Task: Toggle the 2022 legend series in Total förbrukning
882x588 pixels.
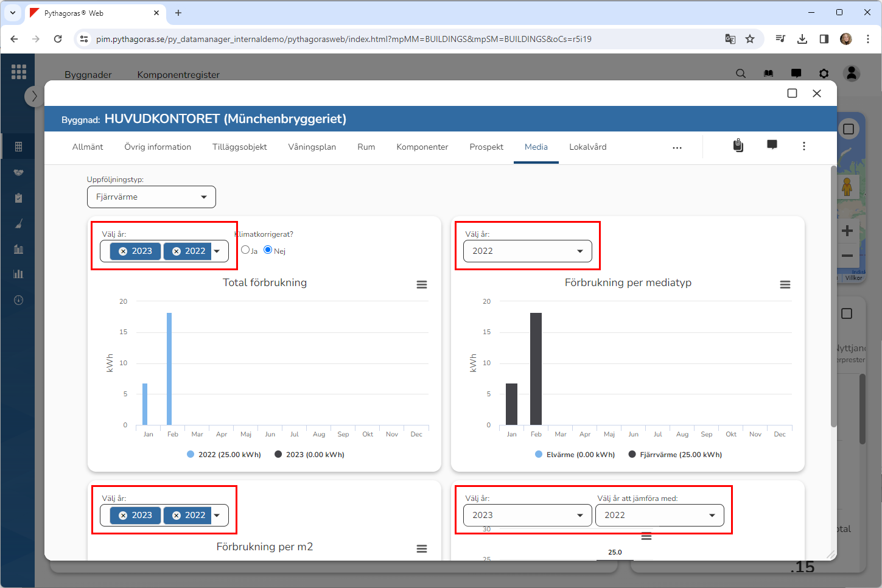Action: (223, 455)
